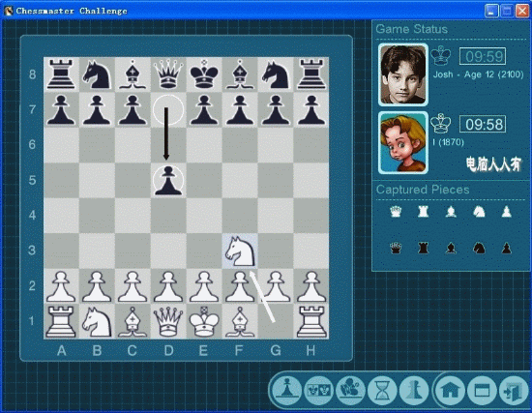
Task: Select the black knight on G8
Action: point(276,74)
